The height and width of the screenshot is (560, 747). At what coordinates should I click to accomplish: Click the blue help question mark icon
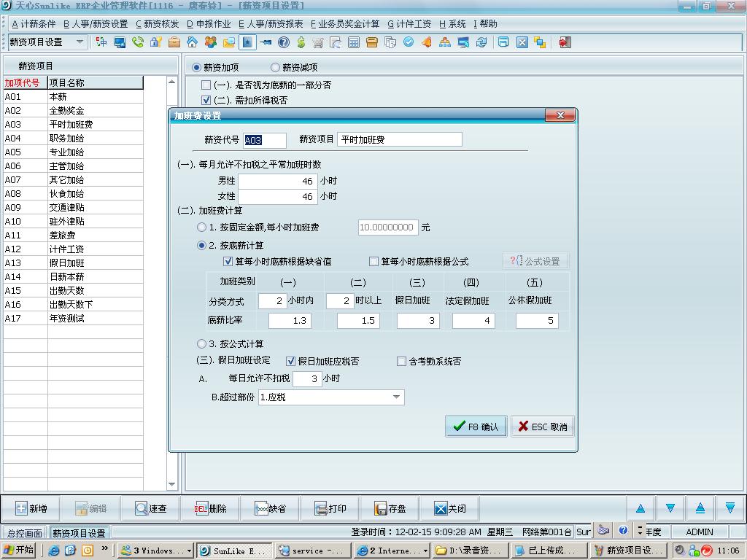[284, 42]
